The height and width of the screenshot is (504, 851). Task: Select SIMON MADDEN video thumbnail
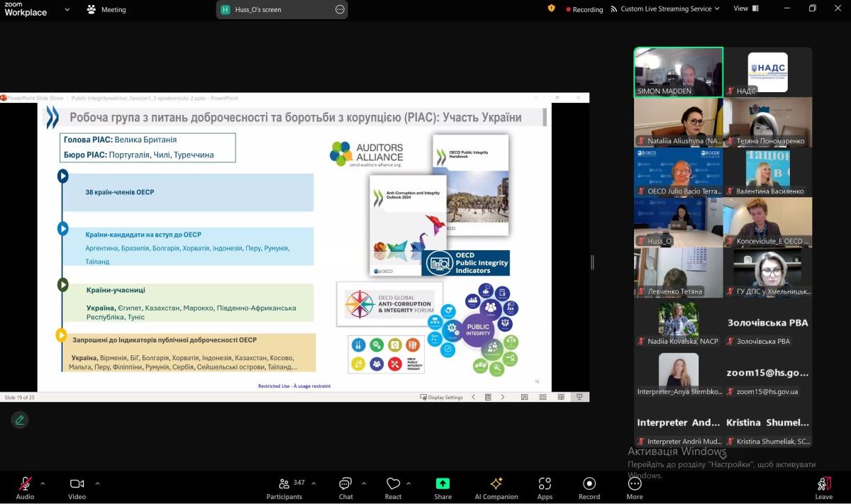pyautogui.click(x=678, y=72)
